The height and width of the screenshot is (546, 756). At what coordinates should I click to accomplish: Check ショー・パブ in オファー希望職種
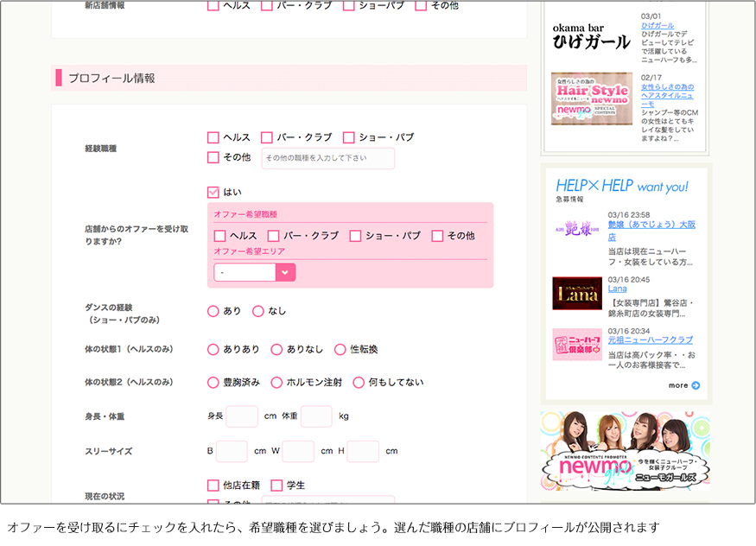(355, 236)
